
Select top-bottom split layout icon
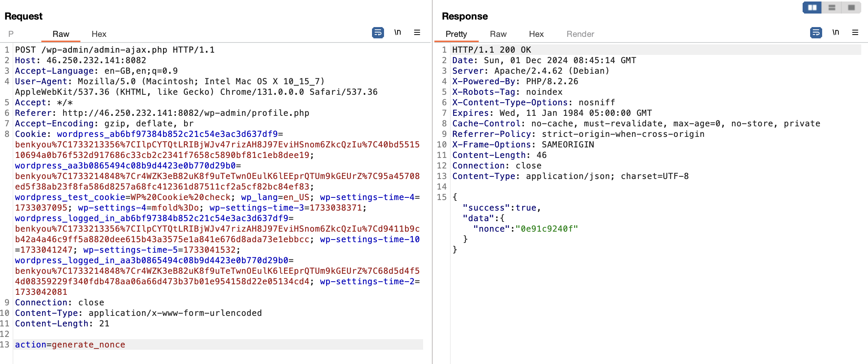[832, 8]
